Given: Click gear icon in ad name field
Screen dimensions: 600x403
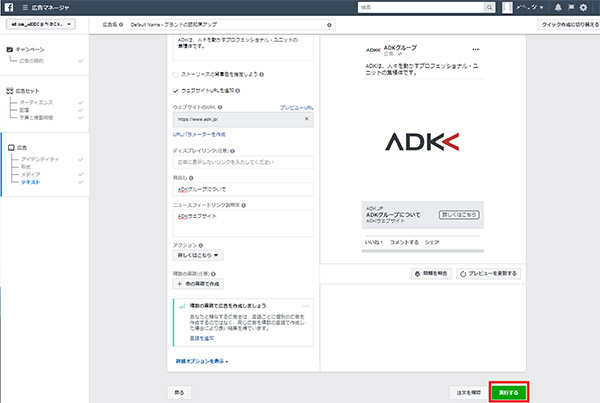Looking at the screenshot, I should pyautogui.click(x=329, y=25).
